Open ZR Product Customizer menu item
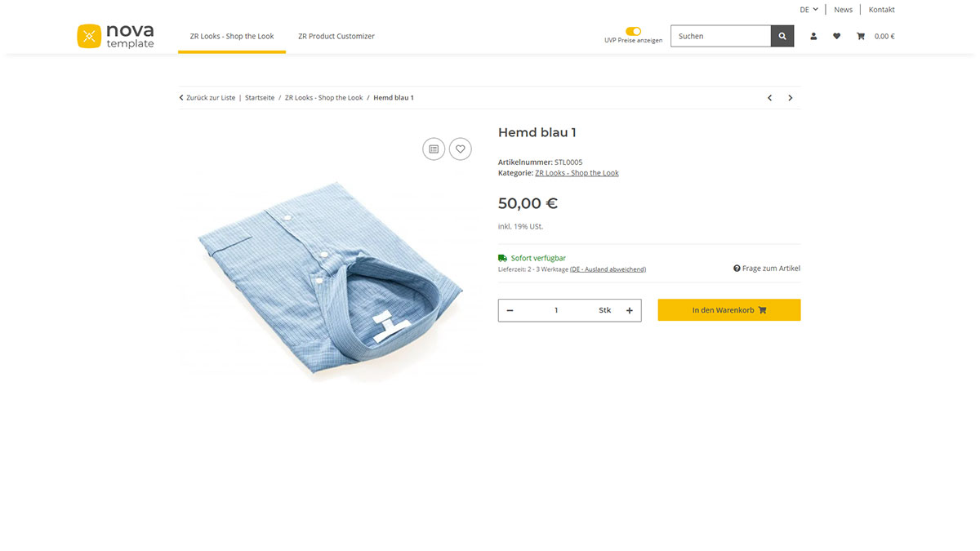This screenshot has width=980, height=551. point(336,36)
